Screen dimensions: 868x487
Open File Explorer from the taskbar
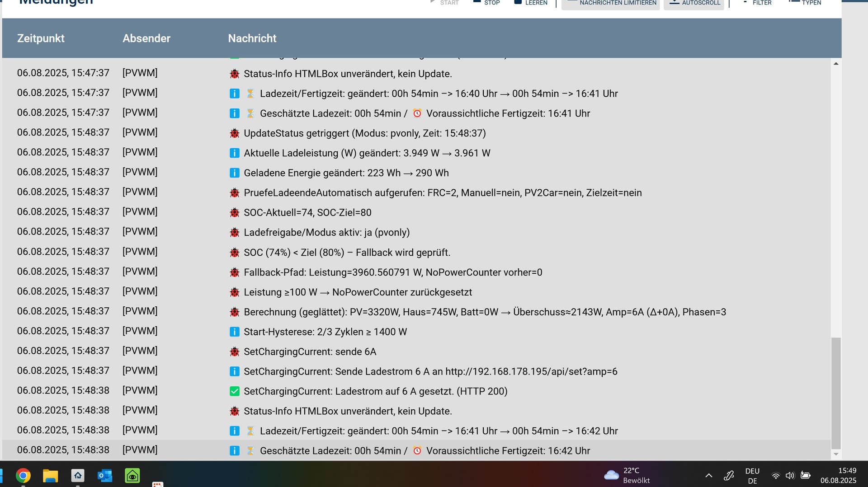[50, 476]
